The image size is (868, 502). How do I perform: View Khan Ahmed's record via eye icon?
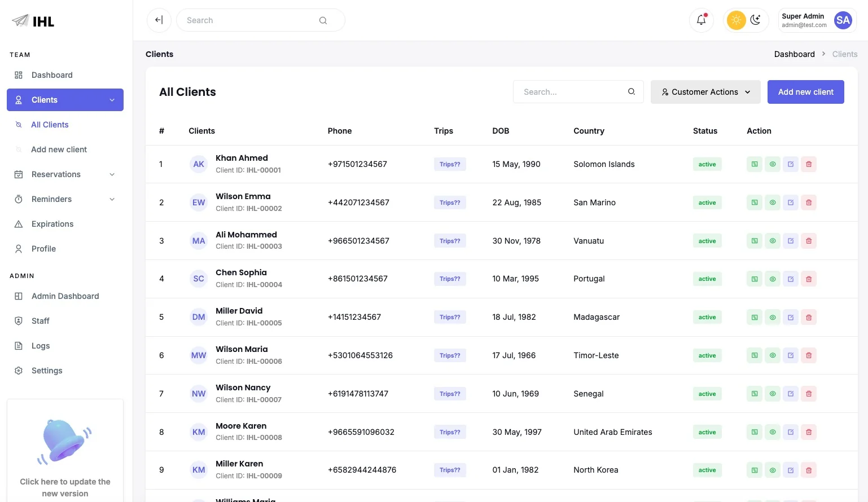point(773,164)
